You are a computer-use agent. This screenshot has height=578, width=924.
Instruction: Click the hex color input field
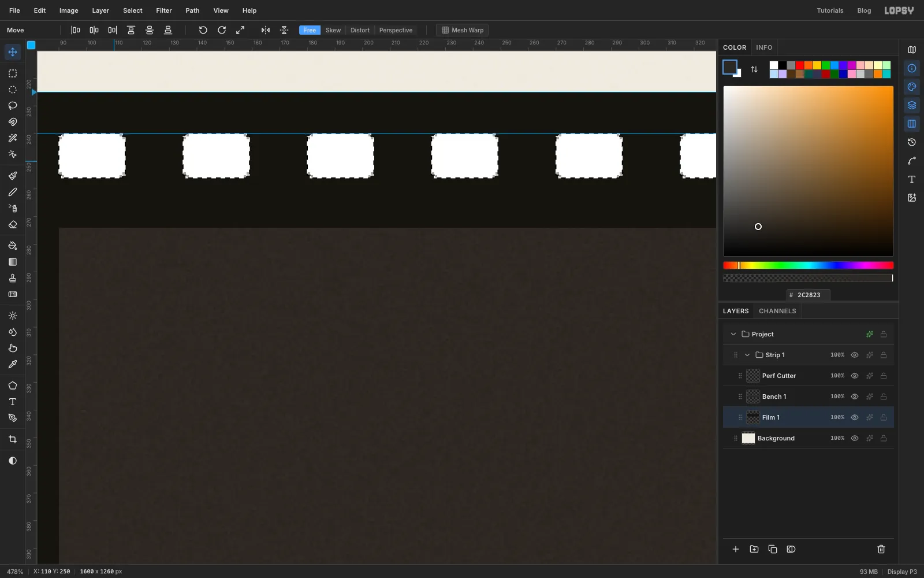click(808, 295)
